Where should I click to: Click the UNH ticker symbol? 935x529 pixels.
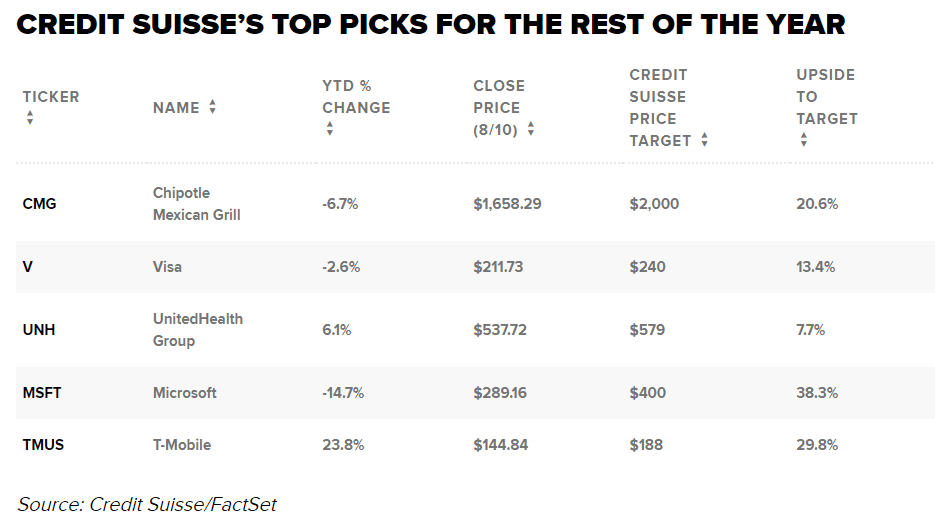point(38,329)
